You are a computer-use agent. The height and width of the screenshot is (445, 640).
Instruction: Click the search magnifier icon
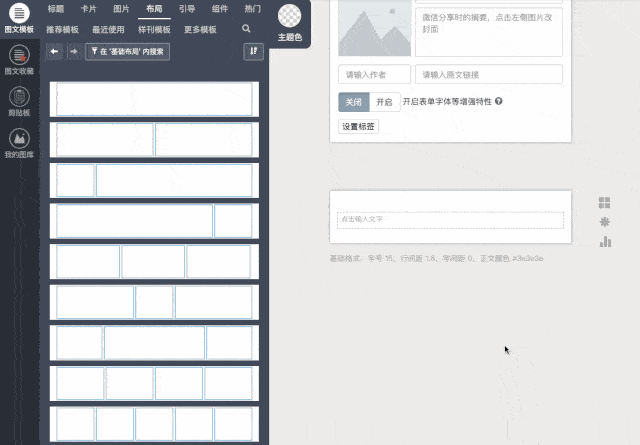click(246, 29)
